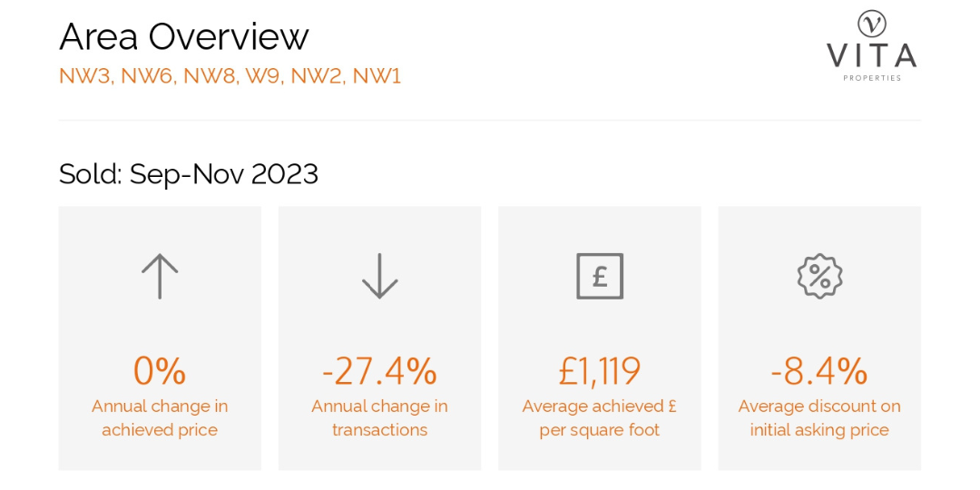Select the -27.4% transactions value
The image size is (980, 490).
coord(379,370)
